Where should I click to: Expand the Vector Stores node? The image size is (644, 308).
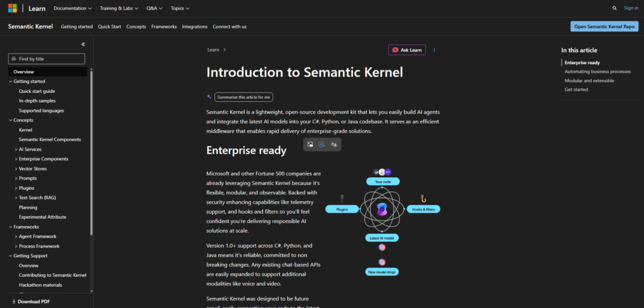[x=16, y=169]
